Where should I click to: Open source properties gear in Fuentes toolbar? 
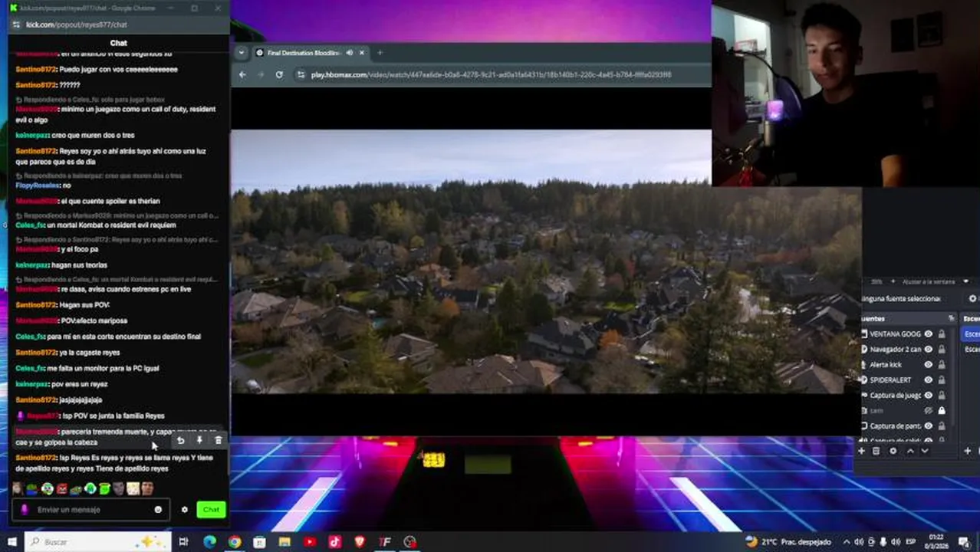[x=893, y=451]
